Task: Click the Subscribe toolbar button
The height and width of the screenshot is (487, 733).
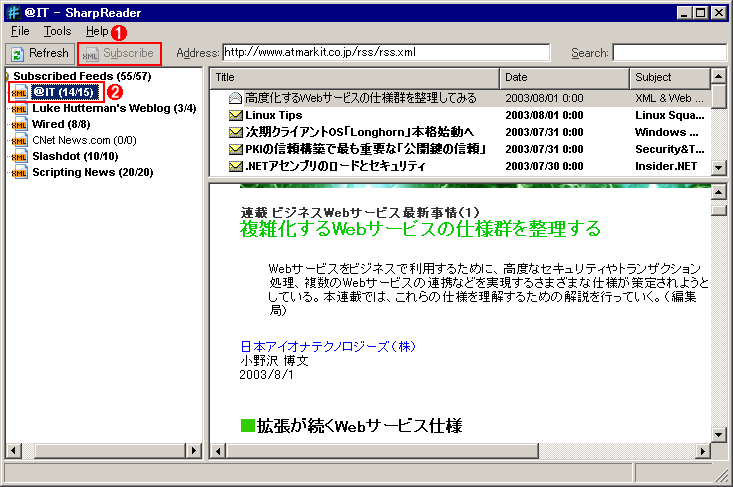Action: pos(120,54)
